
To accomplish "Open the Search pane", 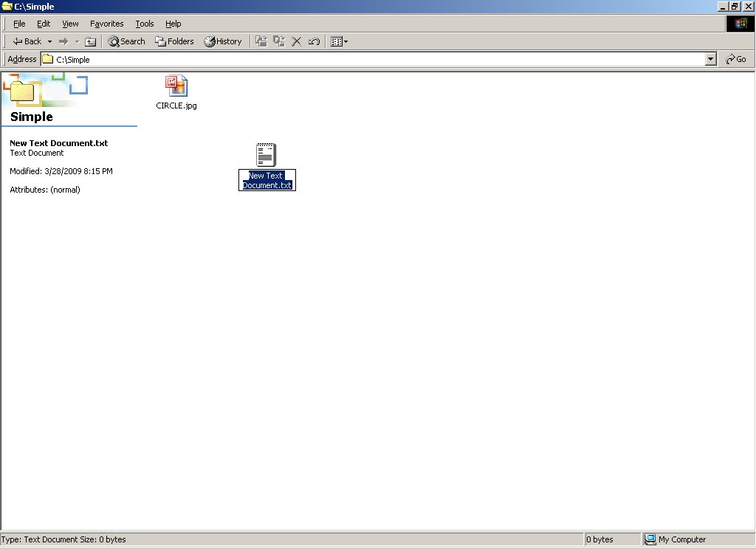I will [127, 41].
